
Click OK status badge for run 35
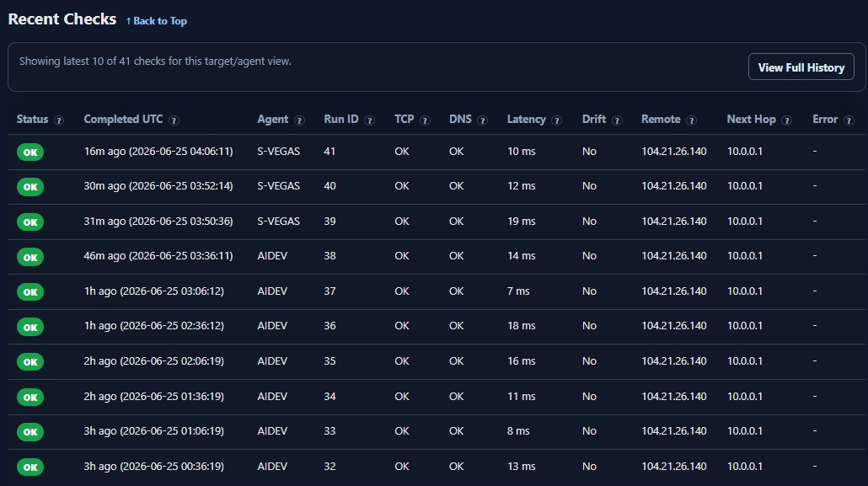click(30, 362)
